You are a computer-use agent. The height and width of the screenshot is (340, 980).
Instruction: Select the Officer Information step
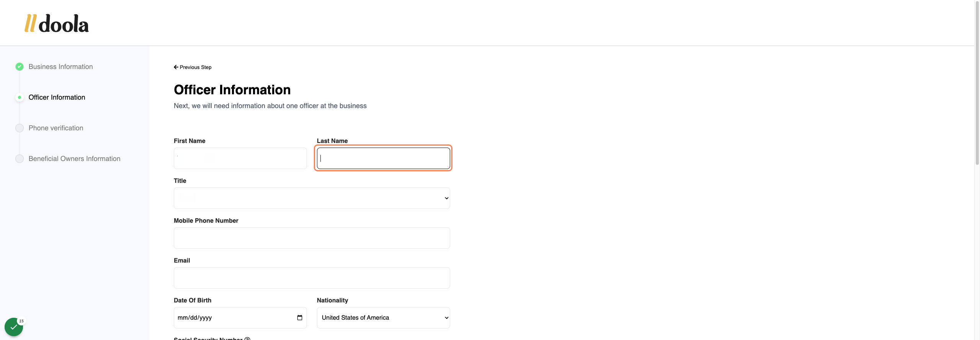pyautogui.click(x=57, y=97)
